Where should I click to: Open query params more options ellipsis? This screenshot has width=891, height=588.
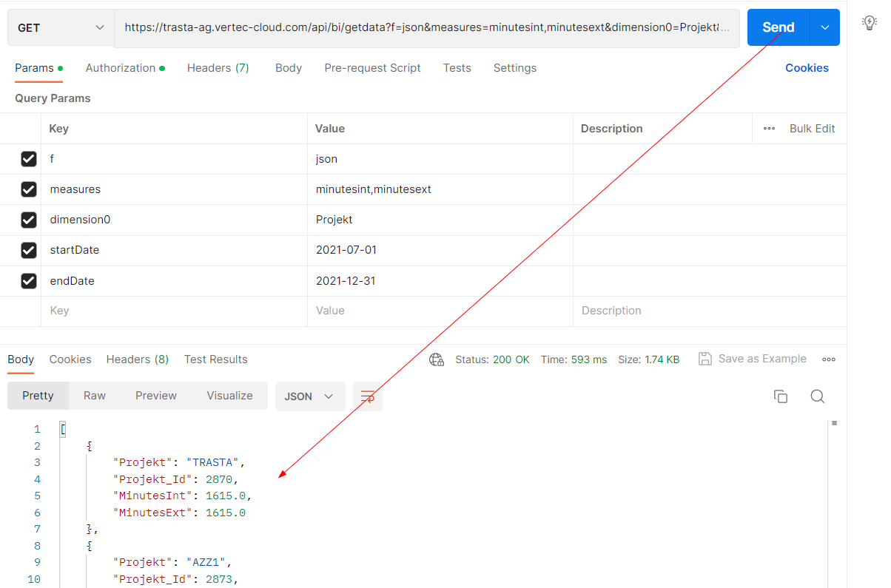[x=769, y=129]
